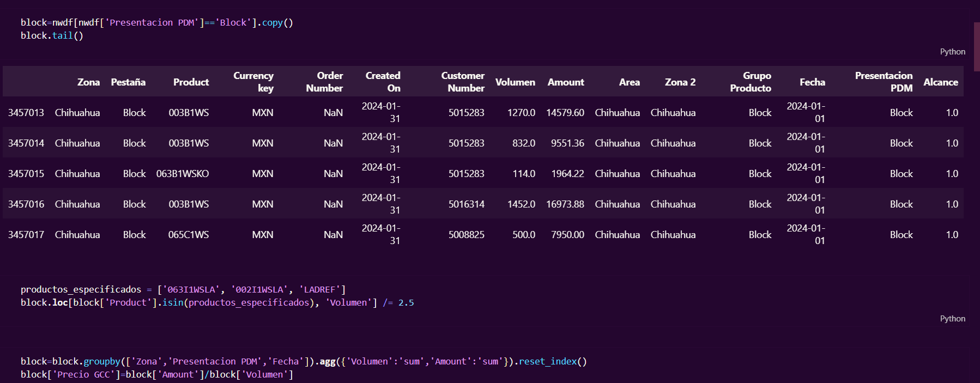
Task: Click the Volumen column header
Action: click(515, 82)
